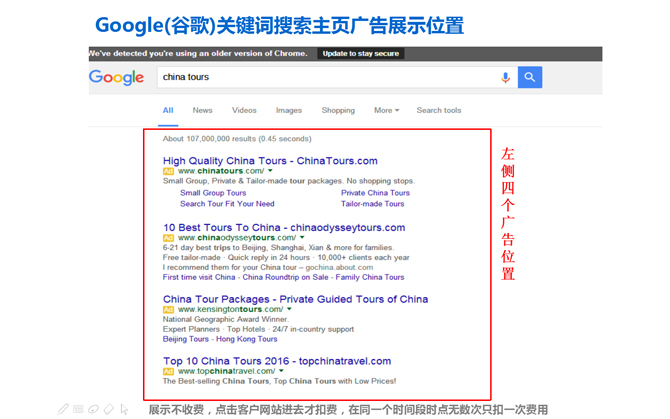Select the pen annotation tool
This screenshot has width=670, height=419.
click(x=63, y=409)
